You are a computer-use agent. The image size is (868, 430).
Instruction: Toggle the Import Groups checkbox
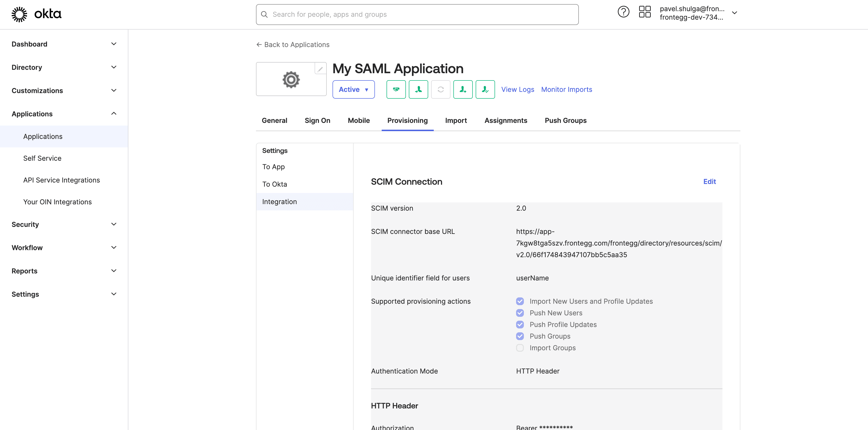[519, 348]
